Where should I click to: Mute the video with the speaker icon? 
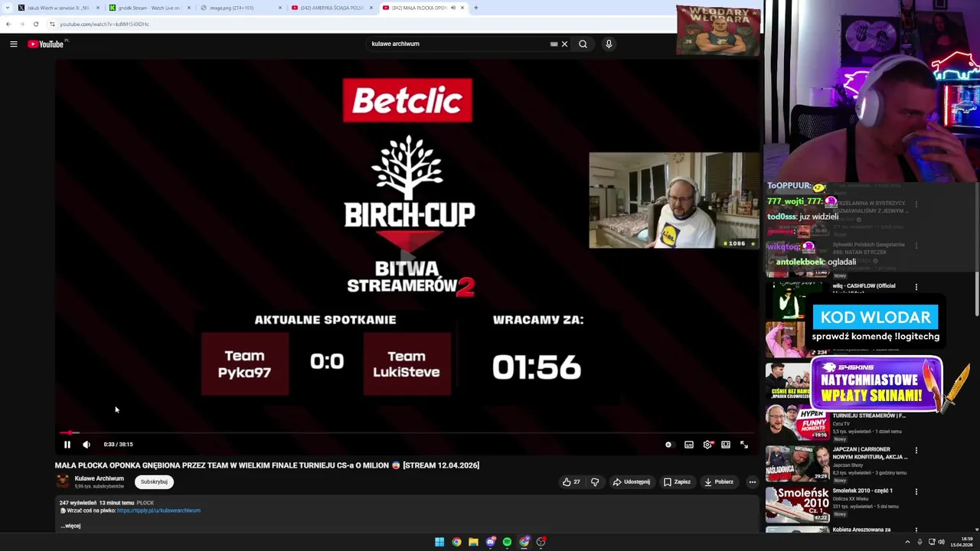point(87,445)
